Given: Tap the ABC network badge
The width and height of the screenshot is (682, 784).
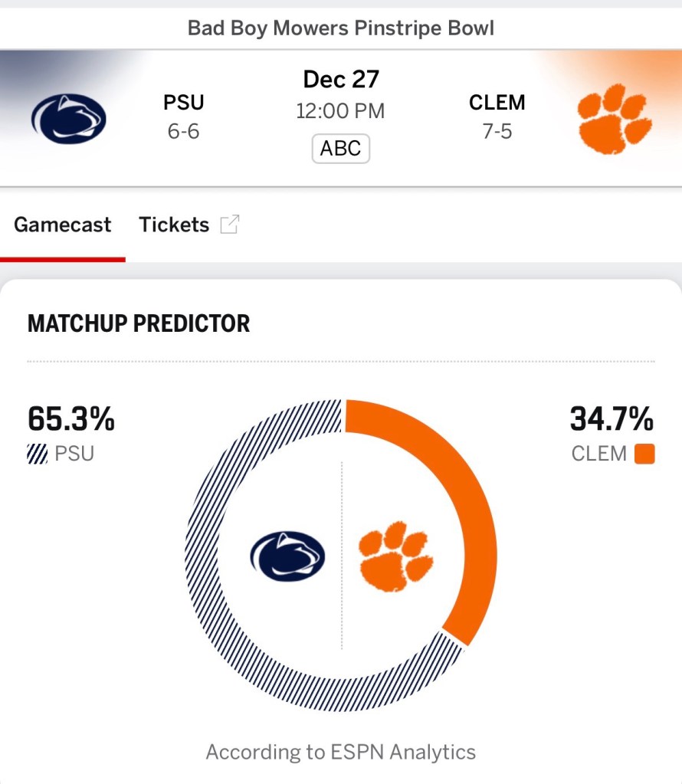Looking at the screenshot, I should click(x=340, y=148).
